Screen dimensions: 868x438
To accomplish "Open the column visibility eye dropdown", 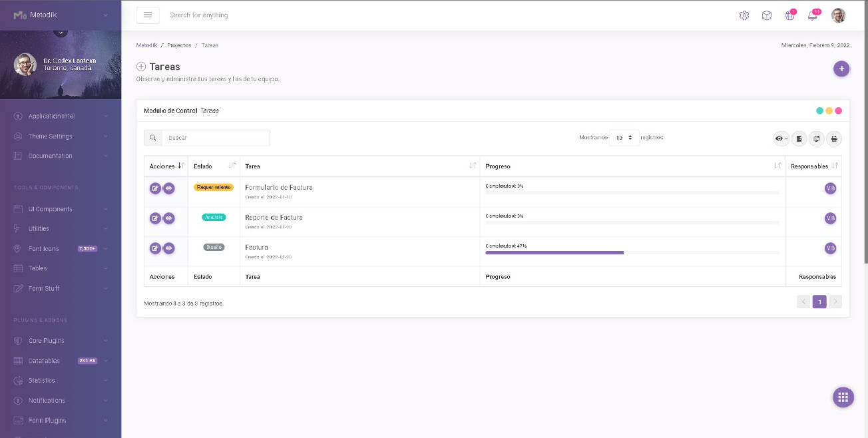I will (x=781, y=138).
